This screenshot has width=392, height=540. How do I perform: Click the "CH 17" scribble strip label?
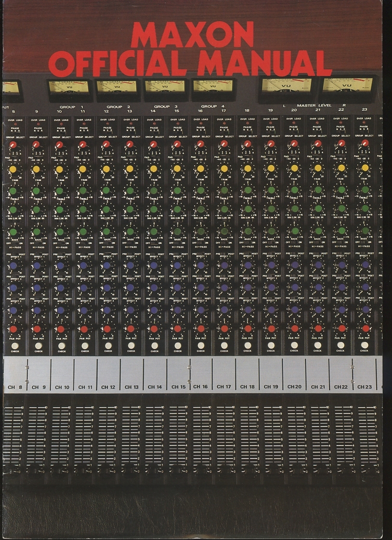pyautogui.click(x=224, y=386)
